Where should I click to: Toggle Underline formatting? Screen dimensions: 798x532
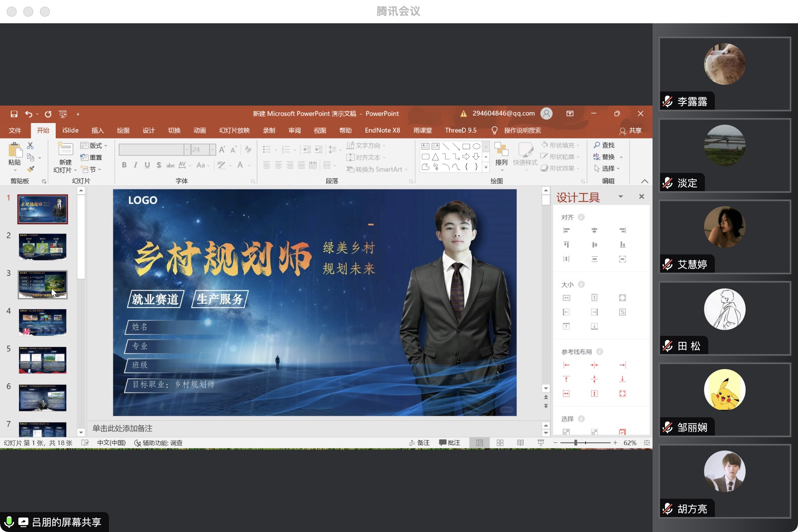(x=147, y=165)
